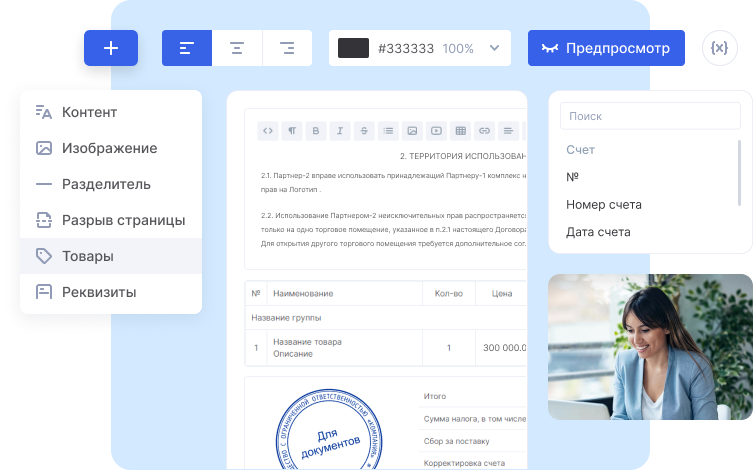753x470 pixels.
Task: Apply italic formatting in editor toolbar
Action: pos(340,131)
